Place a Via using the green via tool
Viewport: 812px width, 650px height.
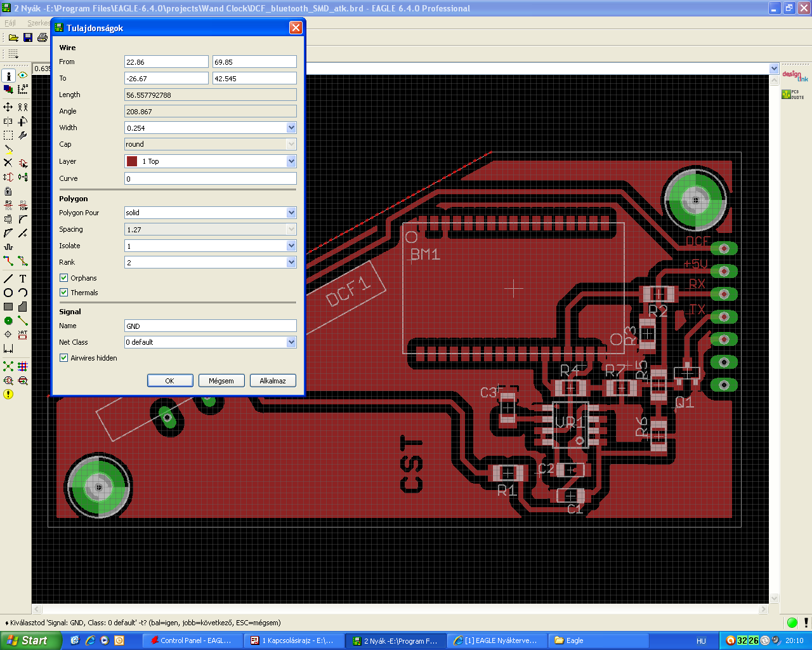(8, 321)
